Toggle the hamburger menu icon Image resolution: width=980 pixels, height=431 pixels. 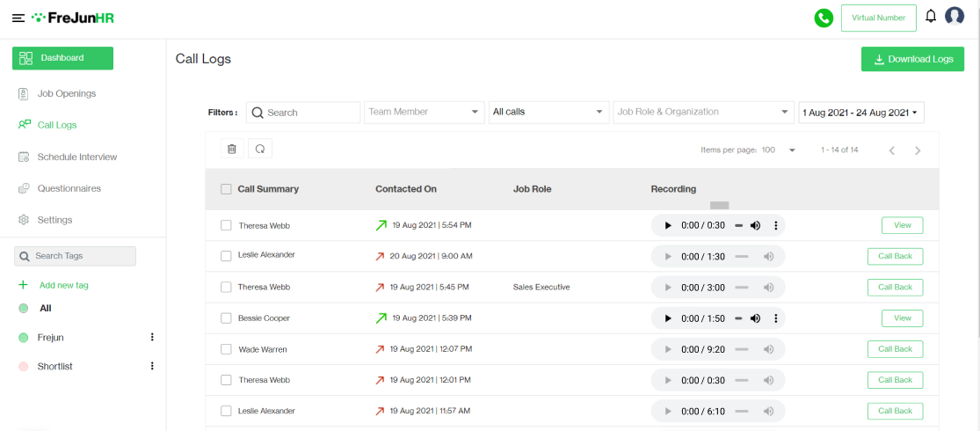(18, 18)
